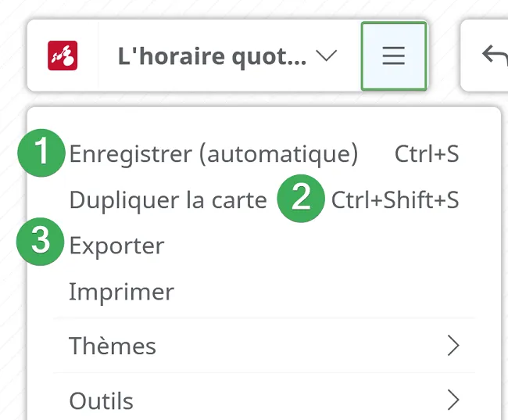Click the empty canvas above the toolbar

(x=227, y=8)
